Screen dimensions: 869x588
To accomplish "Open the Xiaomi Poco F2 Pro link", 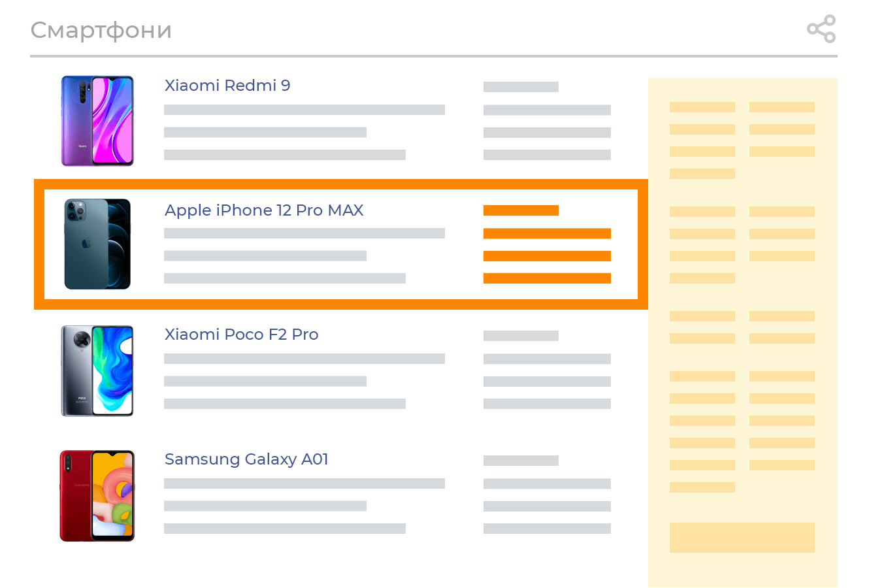I will [241, 335].
